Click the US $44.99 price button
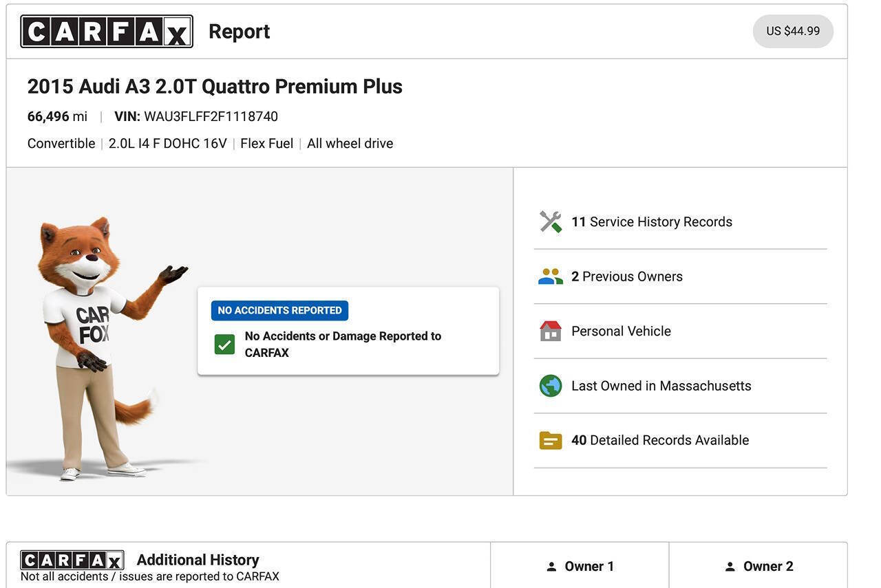Screen dimensions: 881x588 tap(793, 31)
